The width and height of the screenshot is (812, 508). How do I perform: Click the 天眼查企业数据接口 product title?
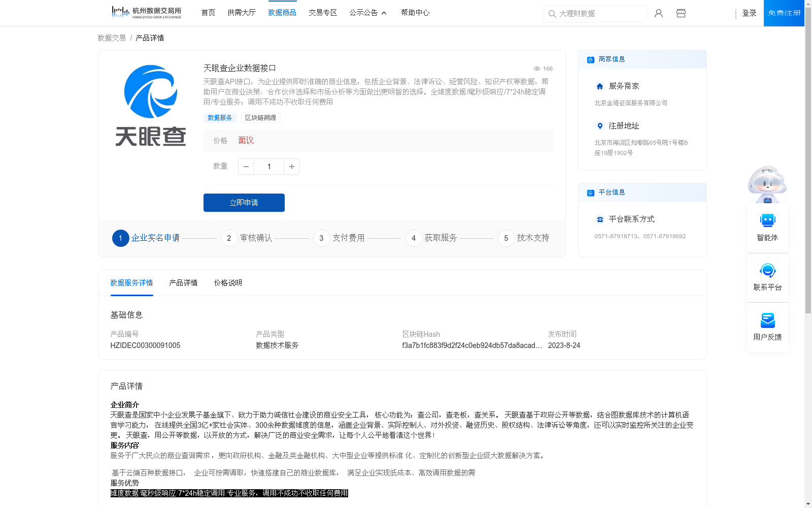tap(240, 69)
